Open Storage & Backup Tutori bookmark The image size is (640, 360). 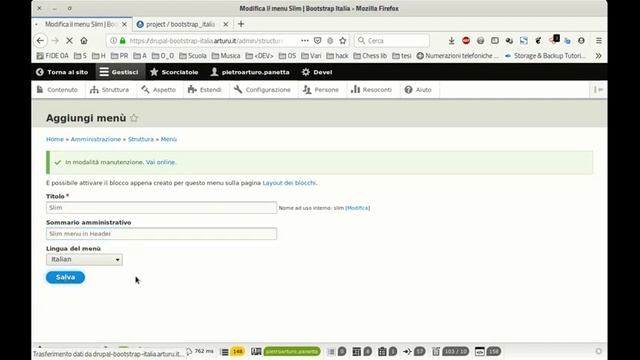(545, 56)
